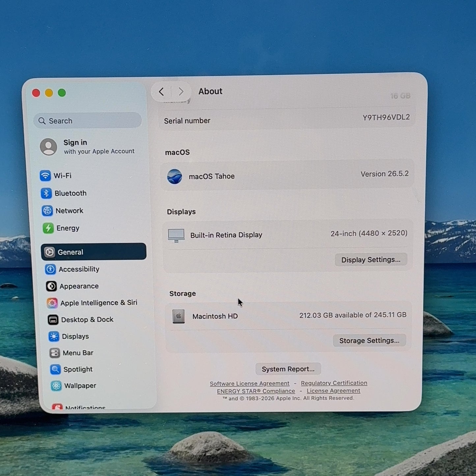
Task: Select the General sidebar label
Action: [x=70, y=252]
